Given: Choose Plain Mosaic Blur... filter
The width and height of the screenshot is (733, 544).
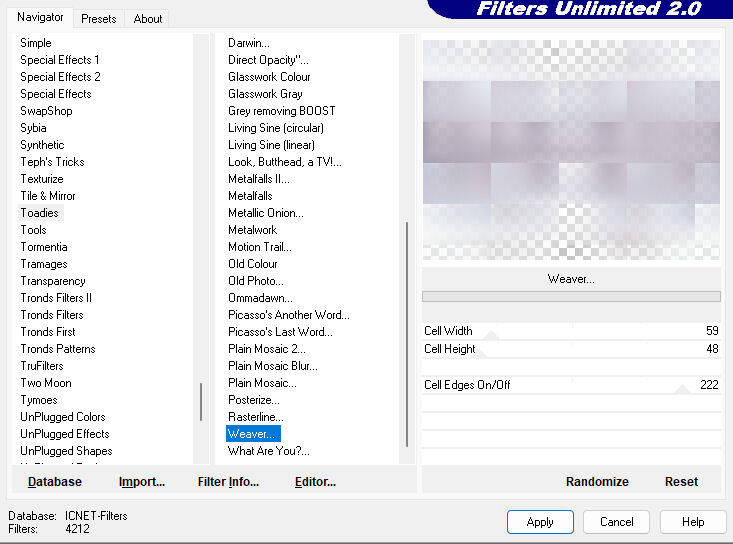Looking at the screenshot, I should tap(273, 366).
